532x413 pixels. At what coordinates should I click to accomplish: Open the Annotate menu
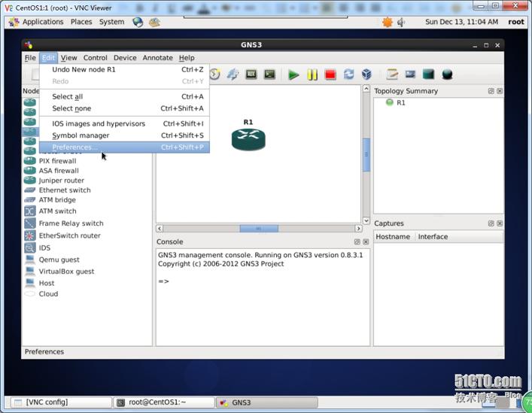pyautogui.click(x=158, y=58)
